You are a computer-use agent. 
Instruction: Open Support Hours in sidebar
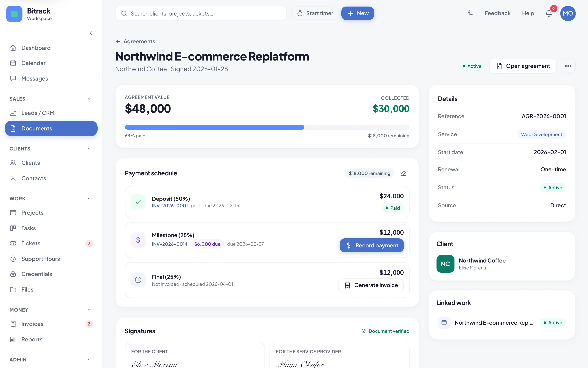click(51, 259)
